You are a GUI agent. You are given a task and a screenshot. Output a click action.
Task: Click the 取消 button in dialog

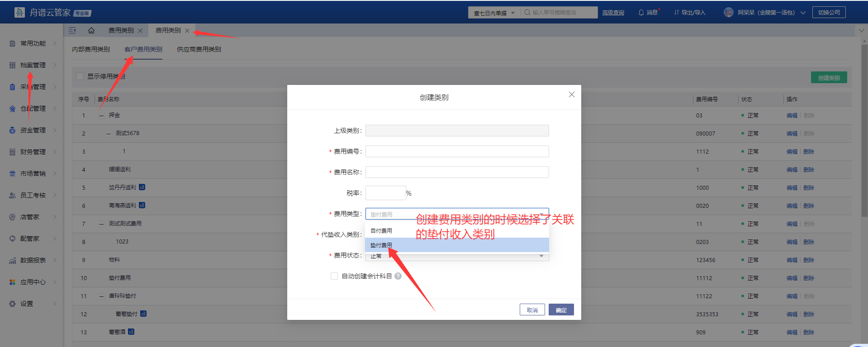(532, 309)
